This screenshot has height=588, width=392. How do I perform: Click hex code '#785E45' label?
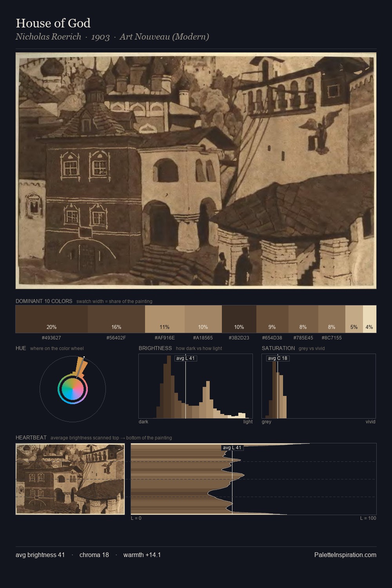[x=303, y=338]
